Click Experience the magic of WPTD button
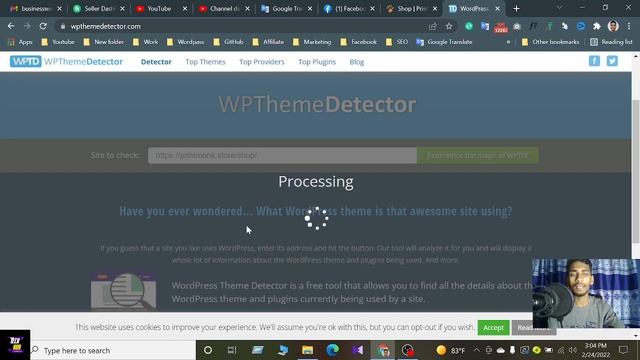This screenshot has width=640, height=360. click(478, 156)
